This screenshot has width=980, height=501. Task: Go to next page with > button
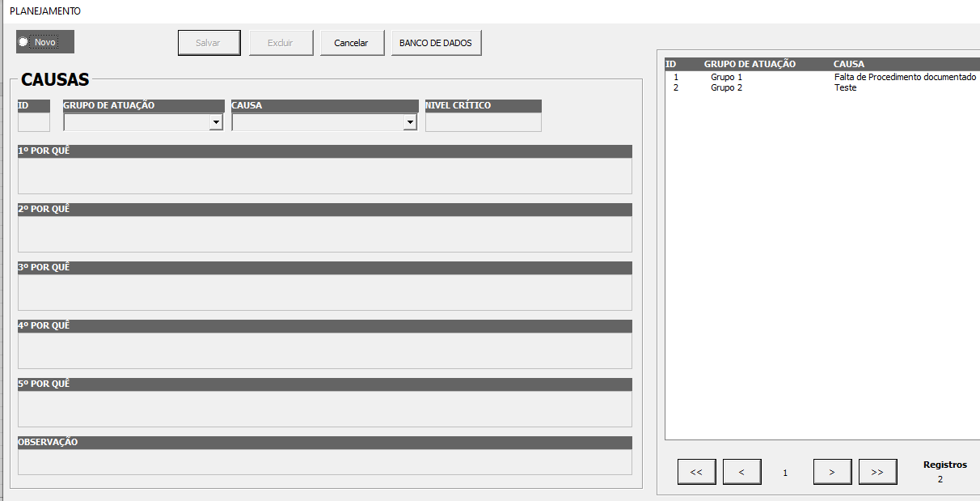(x=833, y=472)
